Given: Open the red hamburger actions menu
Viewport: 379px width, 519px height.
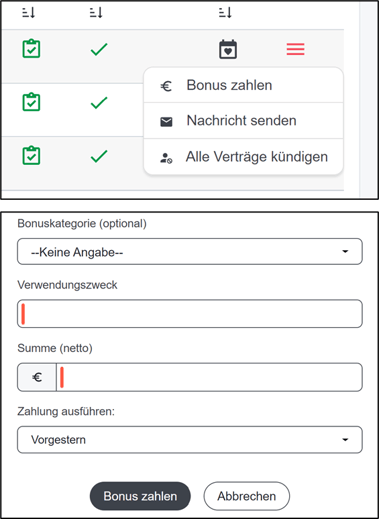Looking at the screenshot, I should pyautogui.click(x=295, y=49).
